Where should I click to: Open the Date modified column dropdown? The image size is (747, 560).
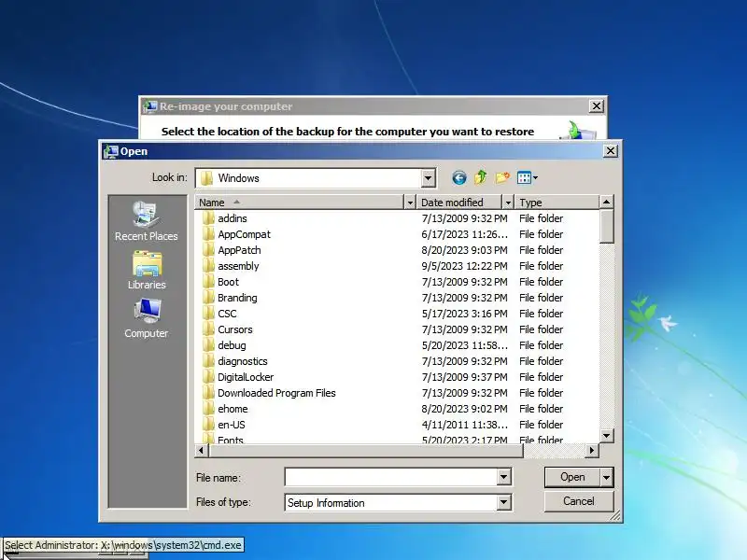(508, 203)
